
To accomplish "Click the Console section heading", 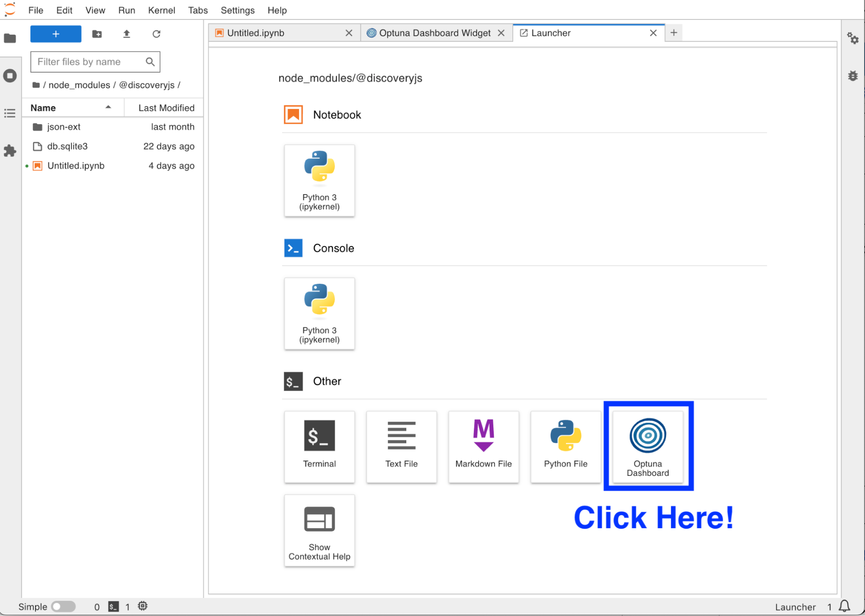I will pos(333,248).
